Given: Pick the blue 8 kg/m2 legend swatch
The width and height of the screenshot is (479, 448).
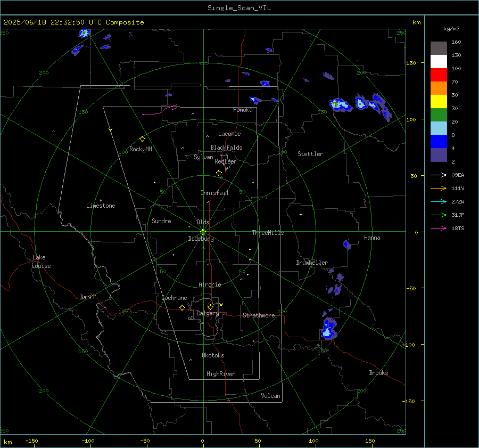Looking at the screenshot, I should 439,142.
